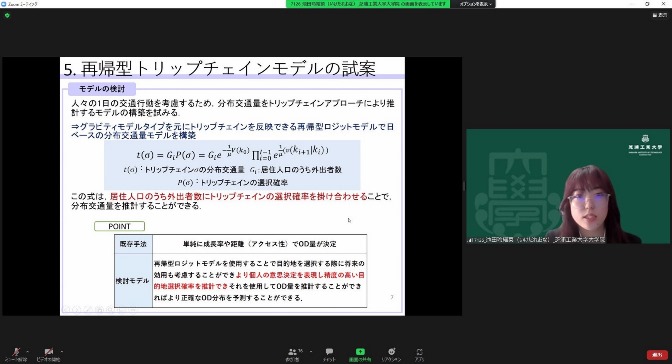The image size is (672, 364).
Task: Click the POINT box on slide
Action: [x=120, y=226]
